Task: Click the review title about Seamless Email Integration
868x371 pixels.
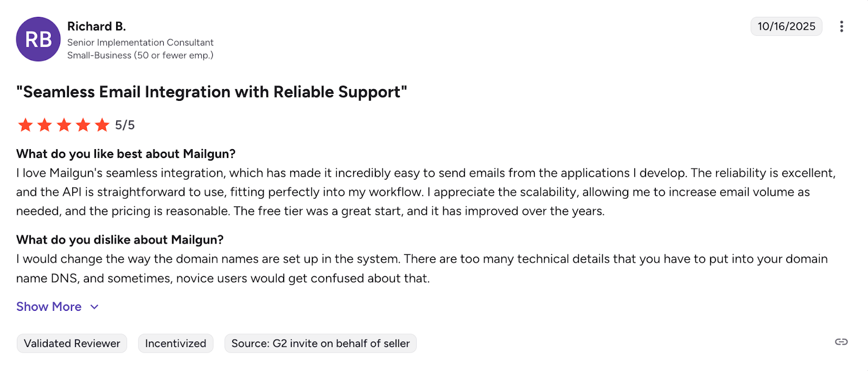Action: point(212,92)
